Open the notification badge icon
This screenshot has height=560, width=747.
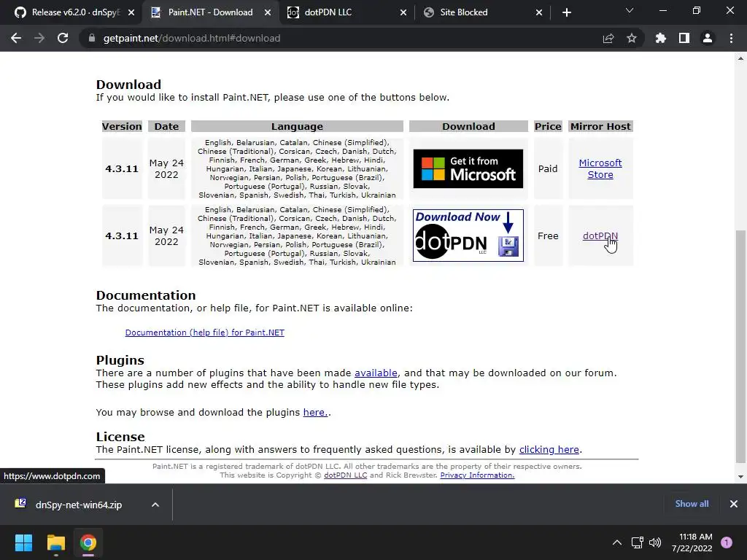pos(727,542)
